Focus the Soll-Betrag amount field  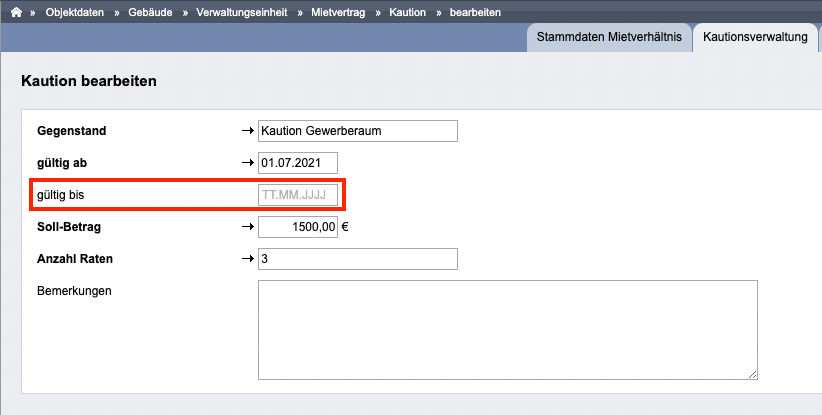click(x=298, y=227)
